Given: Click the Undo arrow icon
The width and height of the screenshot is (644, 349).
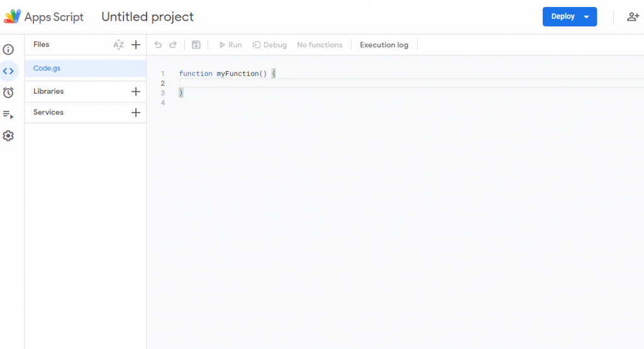Looking at the screenshot, I should click(x=158, y=45).
